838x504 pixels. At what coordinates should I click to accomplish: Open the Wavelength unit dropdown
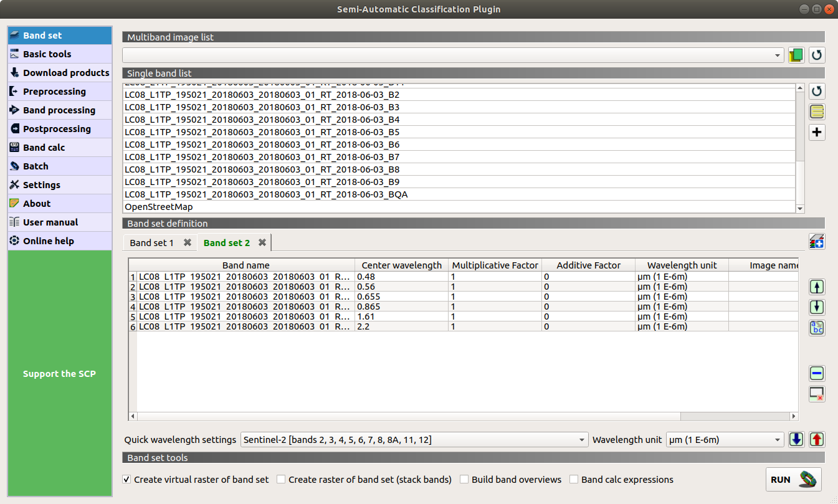click(x=724, y=440)
